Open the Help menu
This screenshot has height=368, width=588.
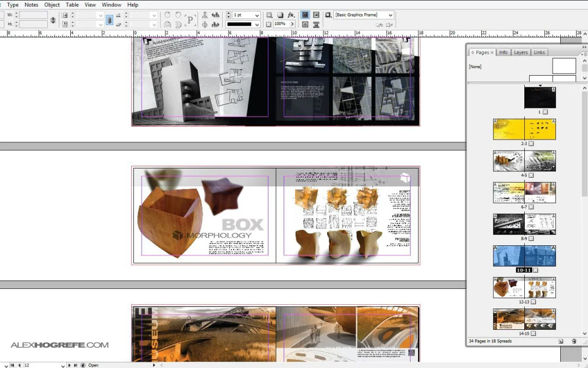tap(133, 4)
